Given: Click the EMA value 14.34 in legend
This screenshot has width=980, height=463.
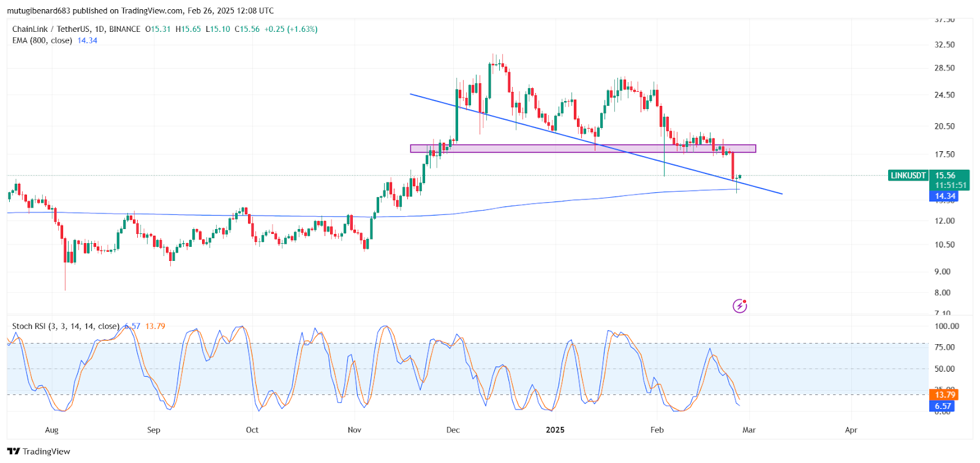Looking at the screenshot, I should [x=87, y=40].
